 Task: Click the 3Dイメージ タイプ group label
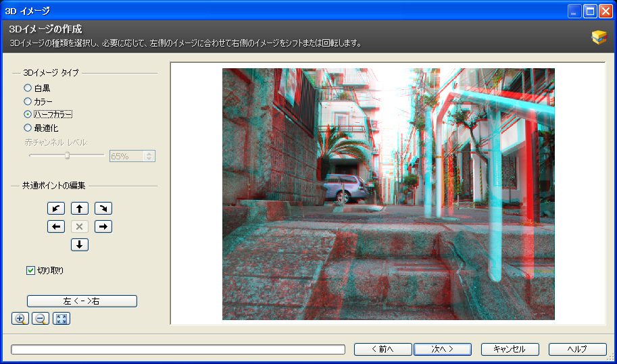tap(51, 73)
